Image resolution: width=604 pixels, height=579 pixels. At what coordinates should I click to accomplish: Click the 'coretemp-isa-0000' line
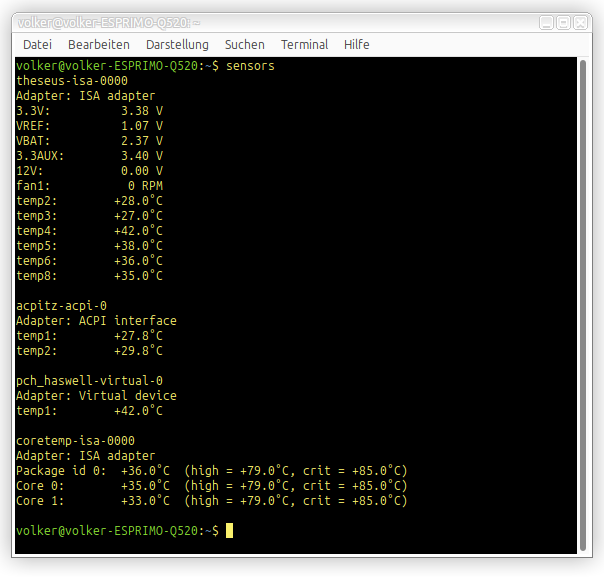coord(76,441)
